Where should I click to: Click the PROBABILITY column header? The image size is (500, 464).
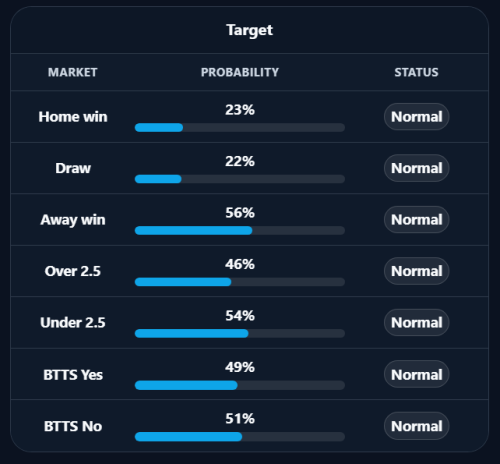(240, 72)
